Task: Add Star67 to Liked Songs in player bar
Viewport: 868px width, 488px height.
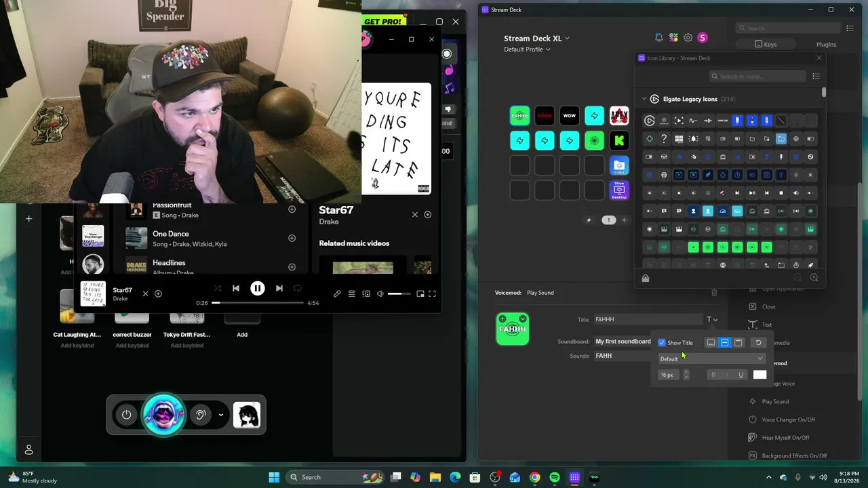Action: click(x=158, y=293)
